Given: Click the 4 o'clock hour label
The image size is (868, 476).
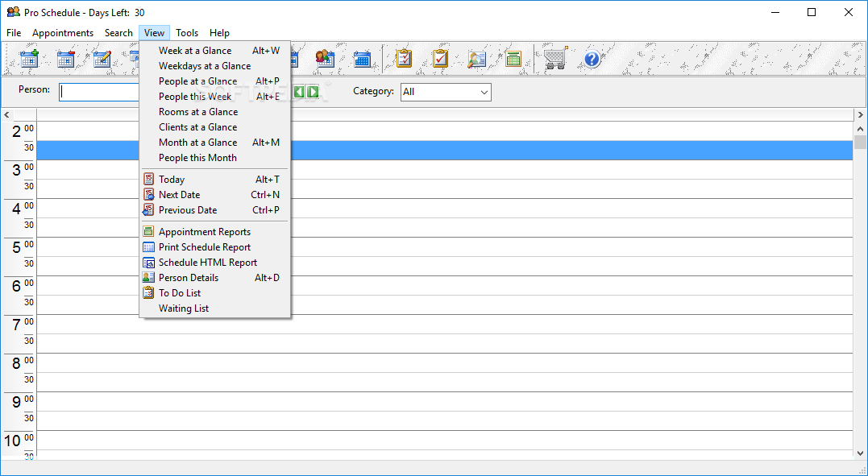Looking at the screenshot, I should tap(16, 209).
